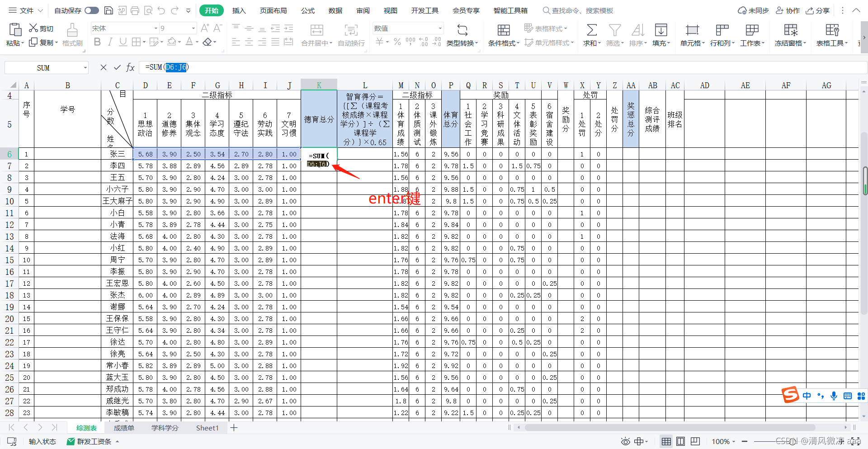The height and width of the screenshot is (449, 868).
Task: Expand the Name Box dropdown showing SUM
Action: [x=85, y=68]
